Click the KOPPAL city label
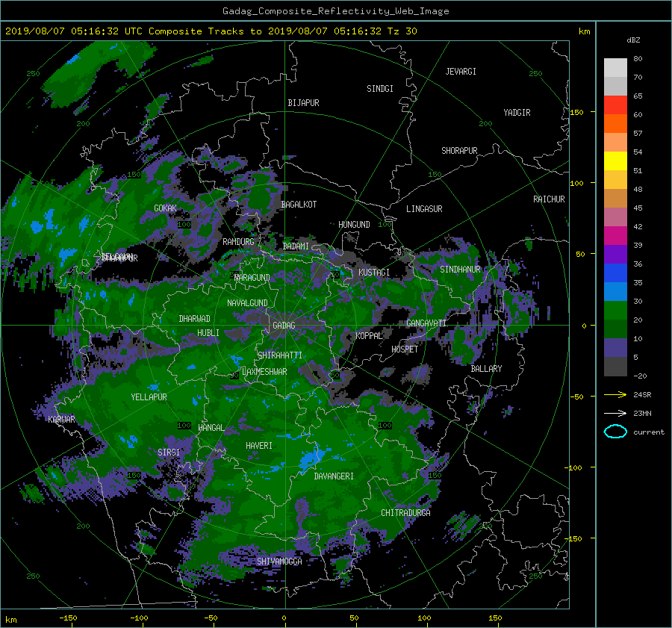 (x=369, y=336)
